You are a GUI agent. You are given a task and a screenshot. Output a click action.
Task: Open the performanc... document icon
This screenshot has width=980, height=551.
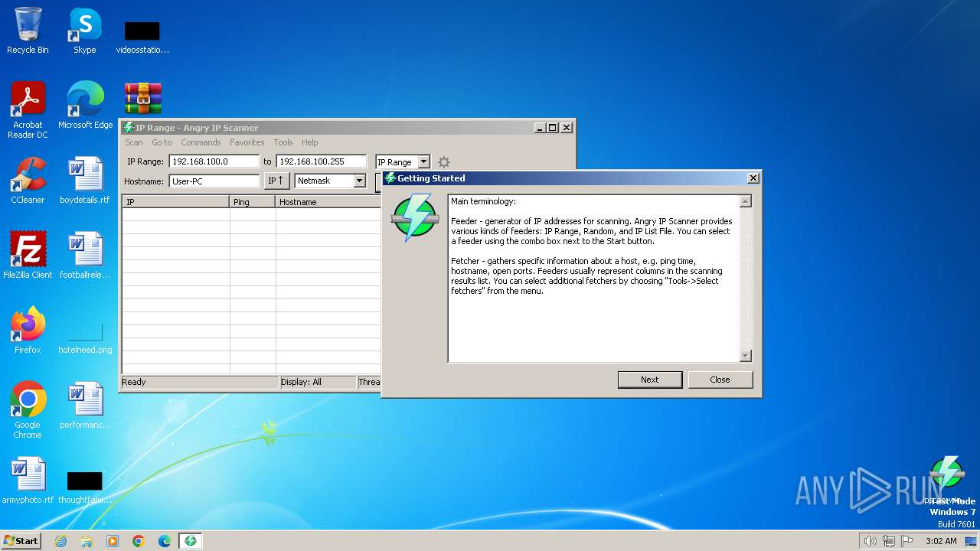(85, 406)
